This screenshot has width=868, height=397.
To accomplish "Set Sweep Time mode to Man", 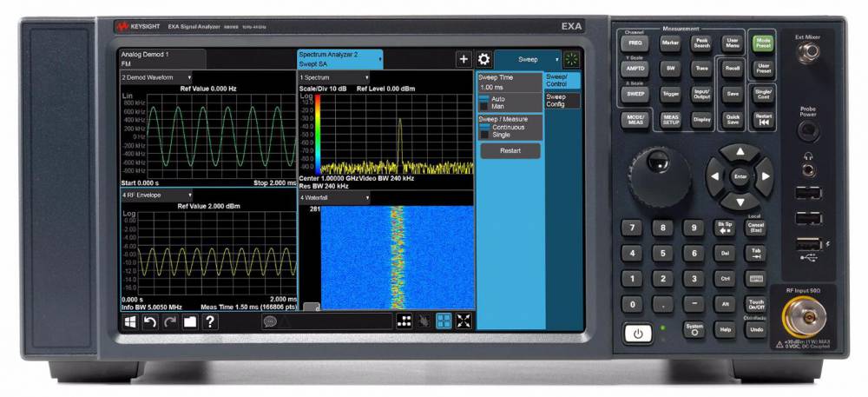I will pos(492,106).
